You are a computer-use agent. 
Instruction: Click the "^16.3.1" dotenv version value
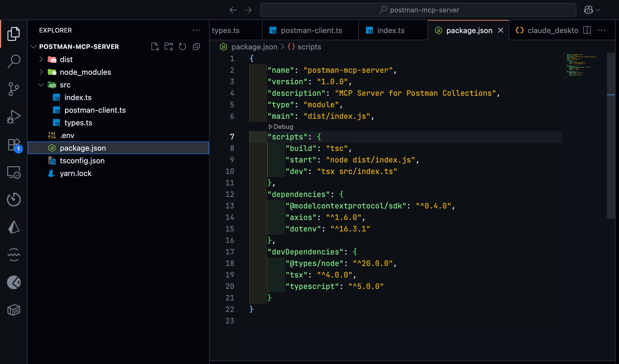coord(350,229)
